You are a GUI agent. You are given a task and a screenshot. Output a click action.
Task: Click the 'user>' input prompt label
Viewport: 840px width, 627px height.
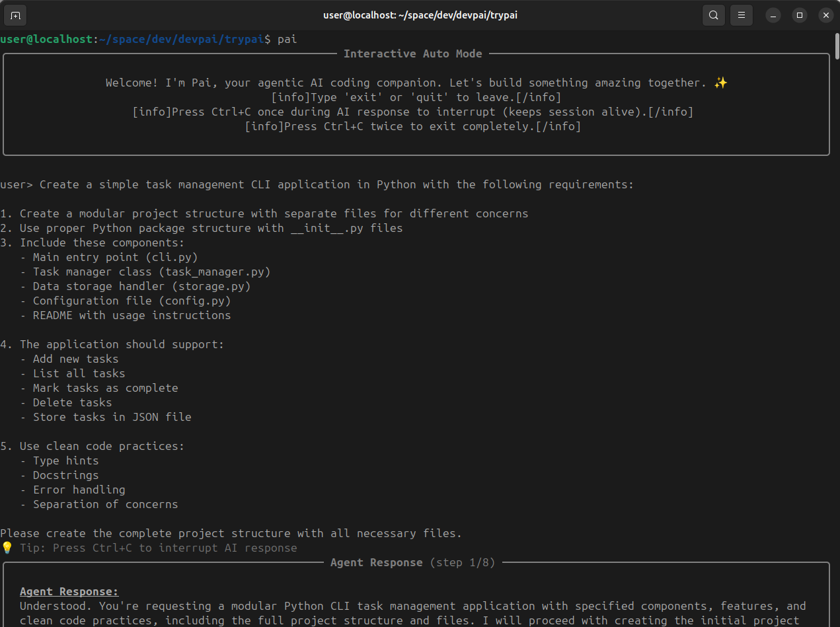(x=16, y=184)
